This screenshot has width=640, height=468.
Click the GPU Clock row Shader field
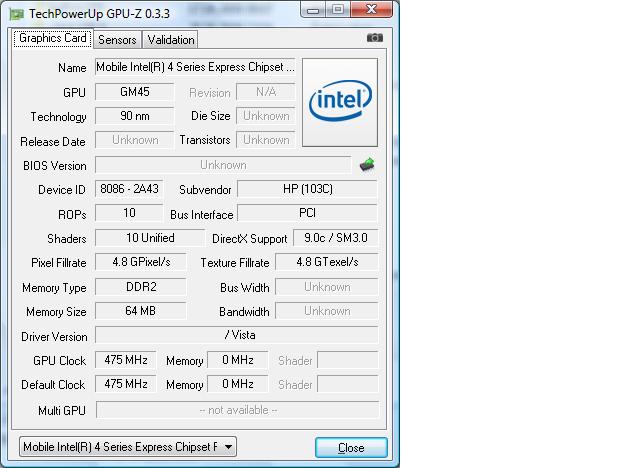(348, 360)
